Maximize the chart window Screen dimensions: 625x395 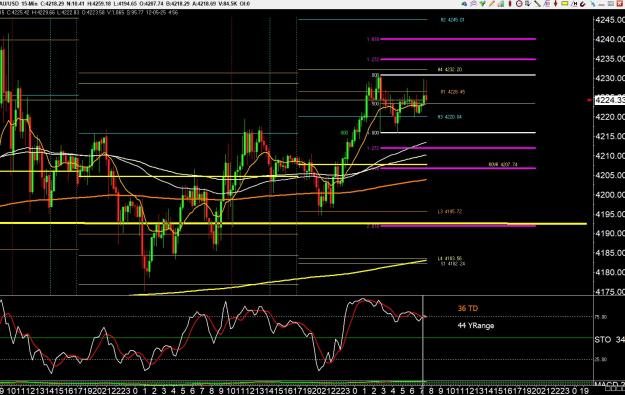611,4
